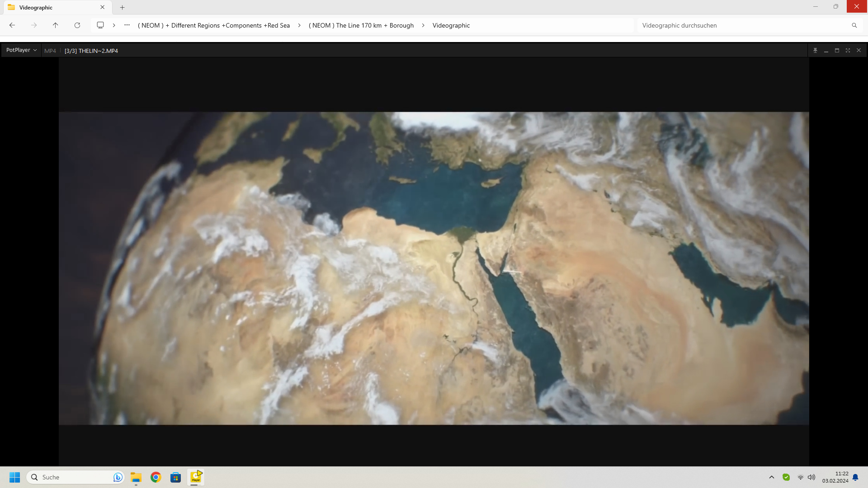
Task: Open the PotPlayer main menu dropdown
Action: (x=21, y=50)
